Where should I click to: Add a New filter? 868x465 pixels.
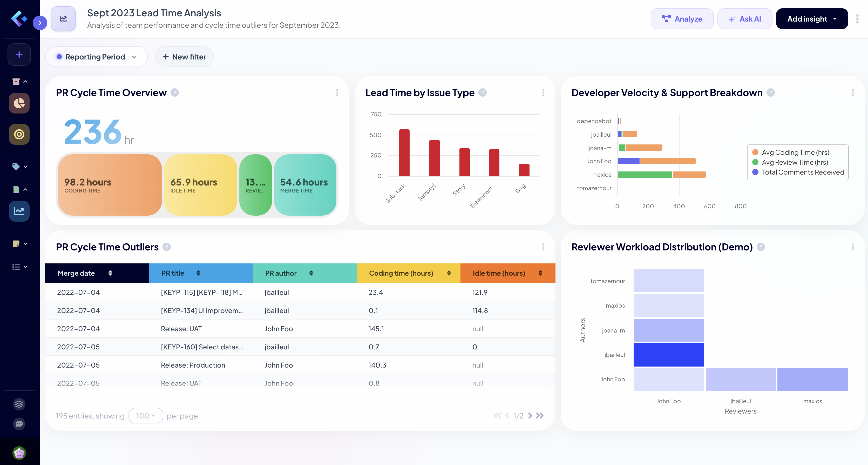point(184,57)
